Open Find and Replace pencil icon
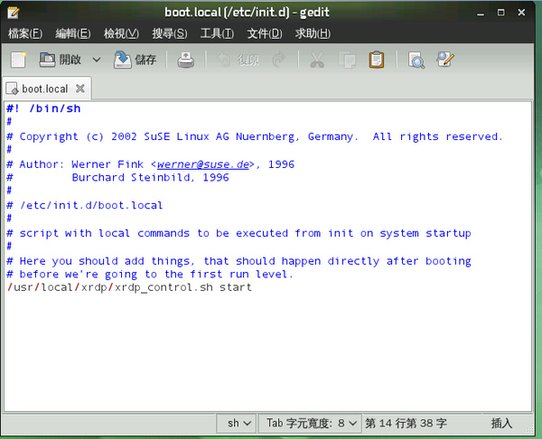 445,59
